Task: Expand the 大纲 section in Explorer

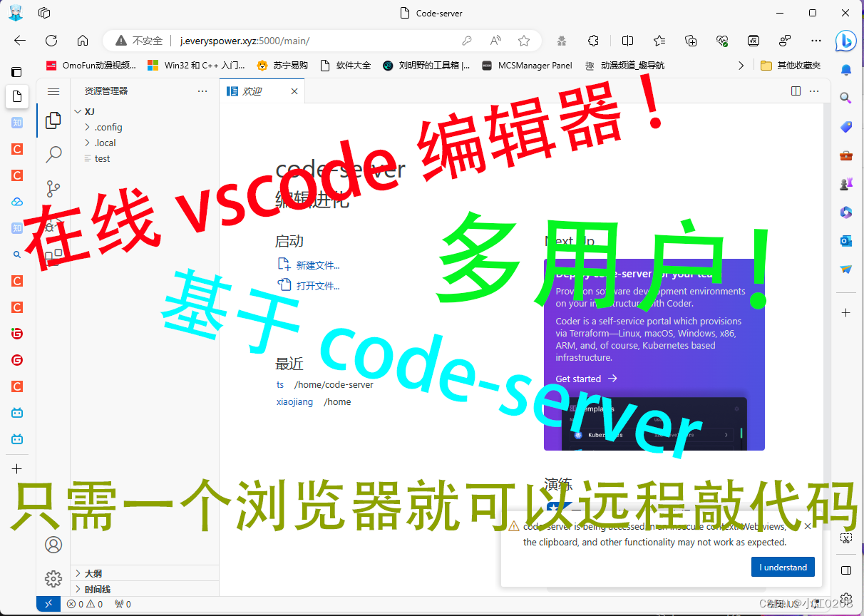Action: point(93,573)
